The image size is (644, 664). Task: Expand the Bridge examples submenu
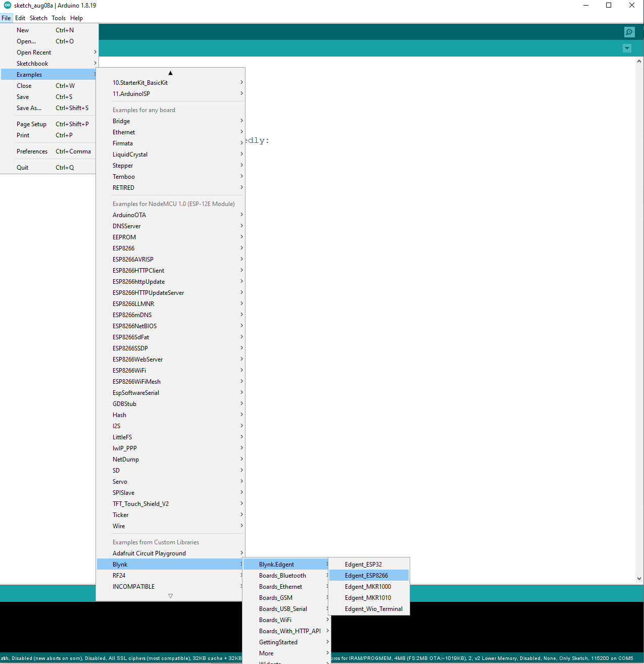tap(170, 121)
